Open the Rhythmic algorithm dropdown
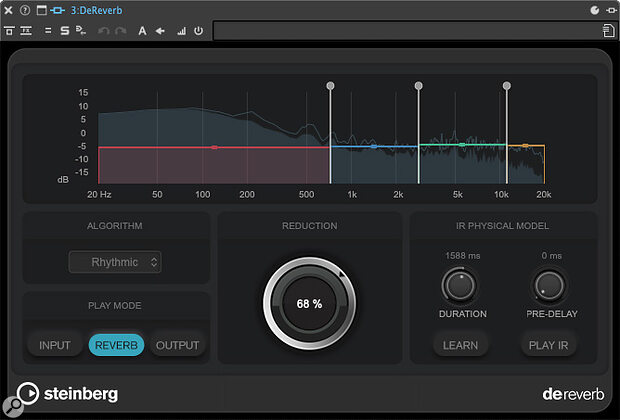The height and width of the screenshot is (420, 620). tap(115, 262)
